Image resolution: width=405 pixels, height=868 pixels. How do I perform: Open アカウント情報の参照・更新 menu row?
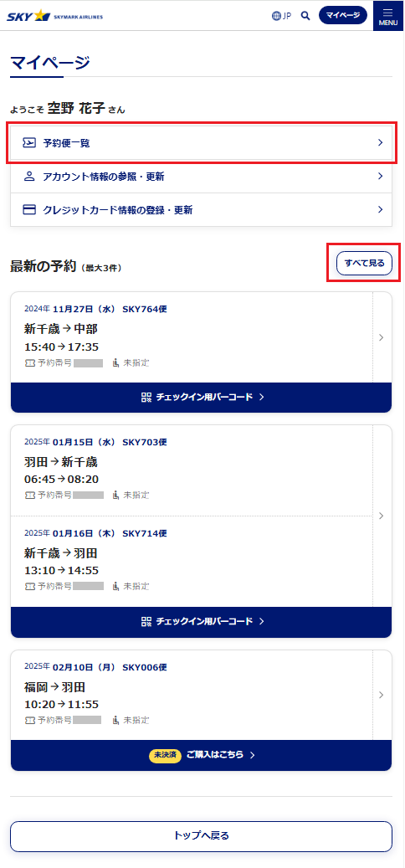(202, 177)
